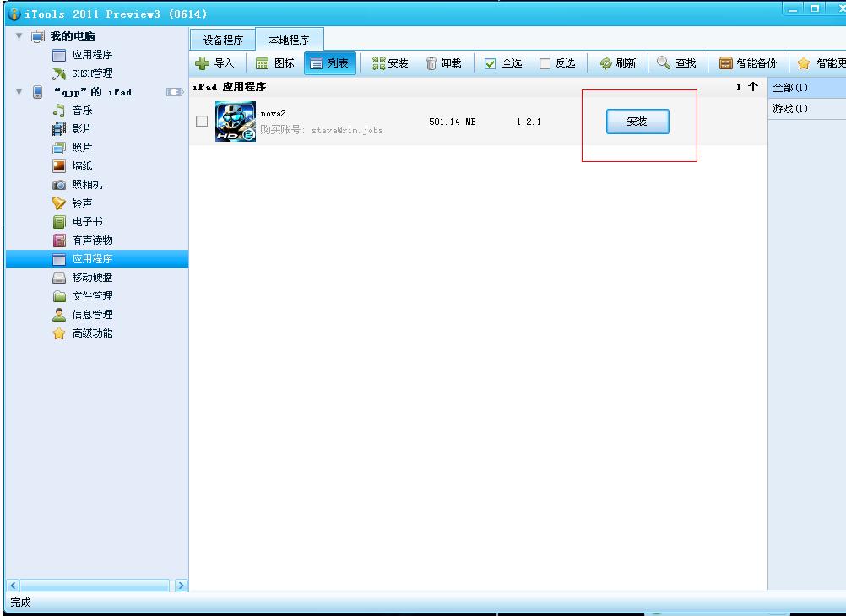Maximize the iTools window

pos(815,8)
